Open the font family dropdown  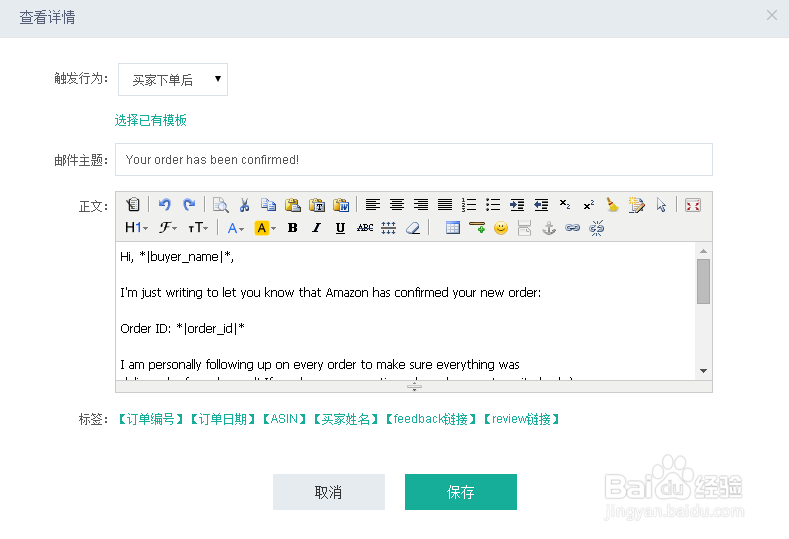tap(168, 228)
